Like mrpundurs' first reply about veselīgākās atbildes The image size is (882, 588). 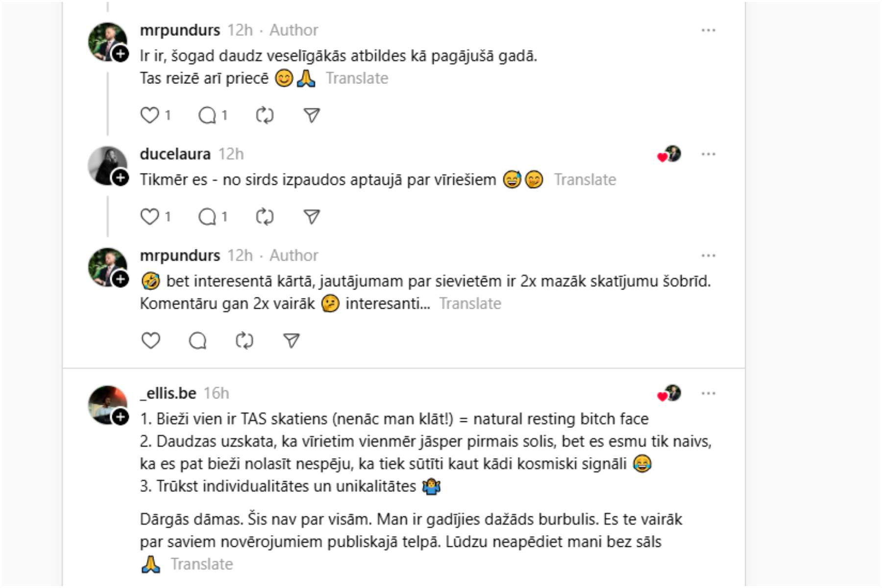149,115
